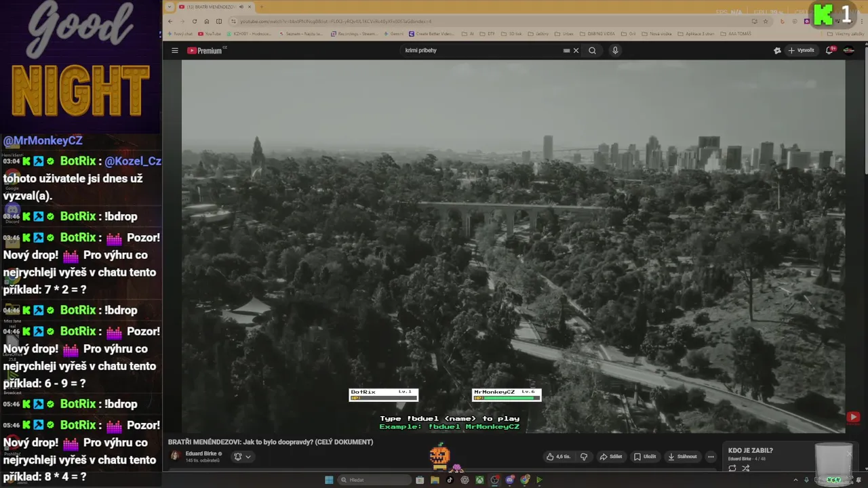This screenshot has width=868, height=488.
Task: Clear the 'krimi pribehy' search text
Action: [x=576, y=50]
